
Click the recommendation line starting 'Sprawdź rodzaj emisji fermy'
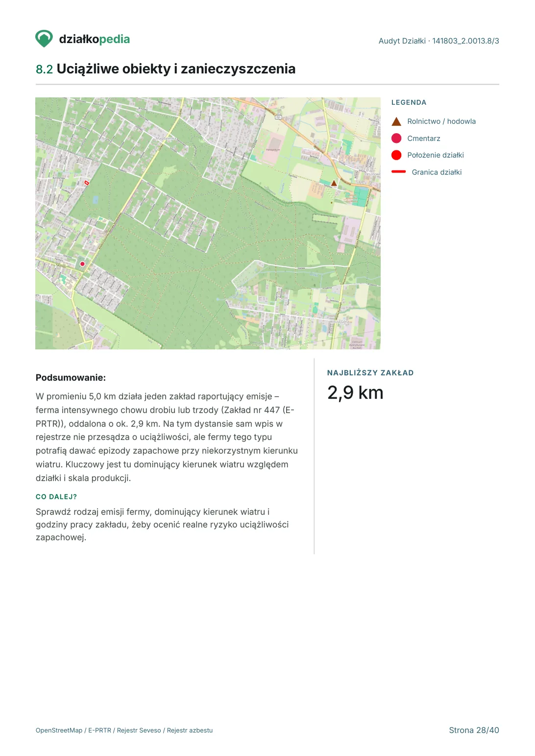(152, 512)
